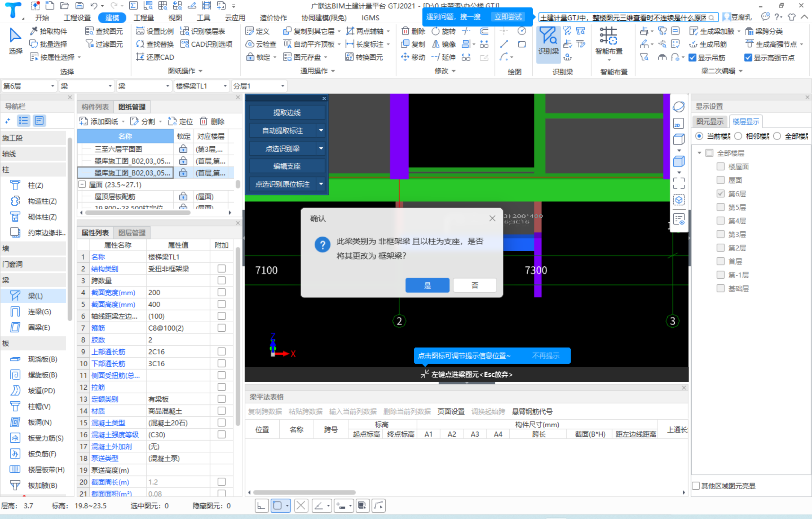Image resolution: width=812 pixels, height=519 pixels.
Task: Expand 自动提取标注 dropdown arrow
Action: click(x=321, y=131)
